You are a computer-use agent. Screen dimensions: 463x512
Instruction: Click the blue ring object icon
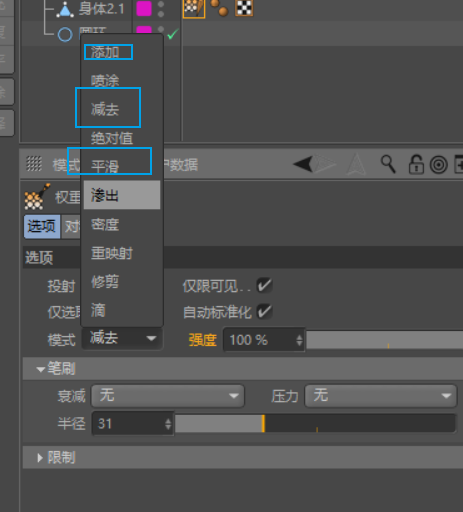click(x=65, y=34)
